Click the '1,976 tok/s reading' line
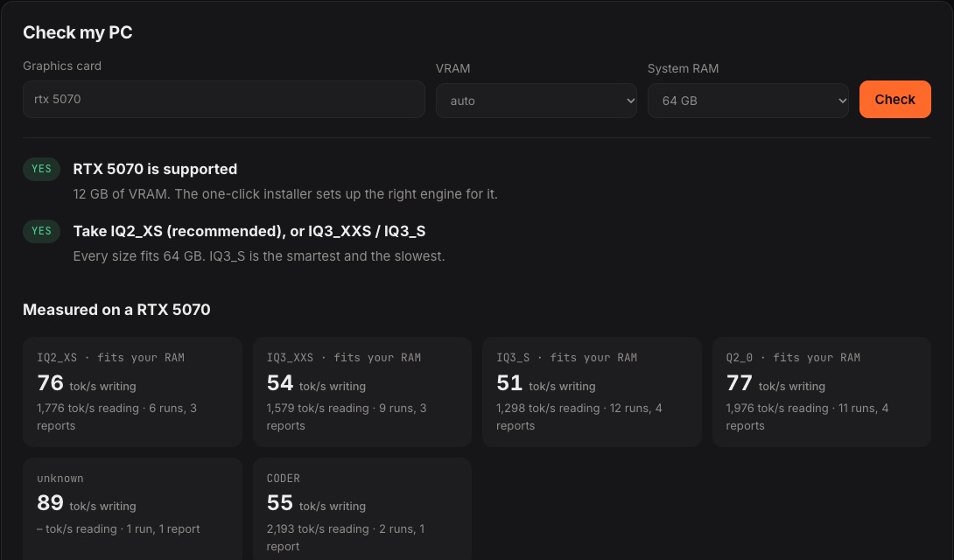The image size is (954, 560). (x=807, y=416)
